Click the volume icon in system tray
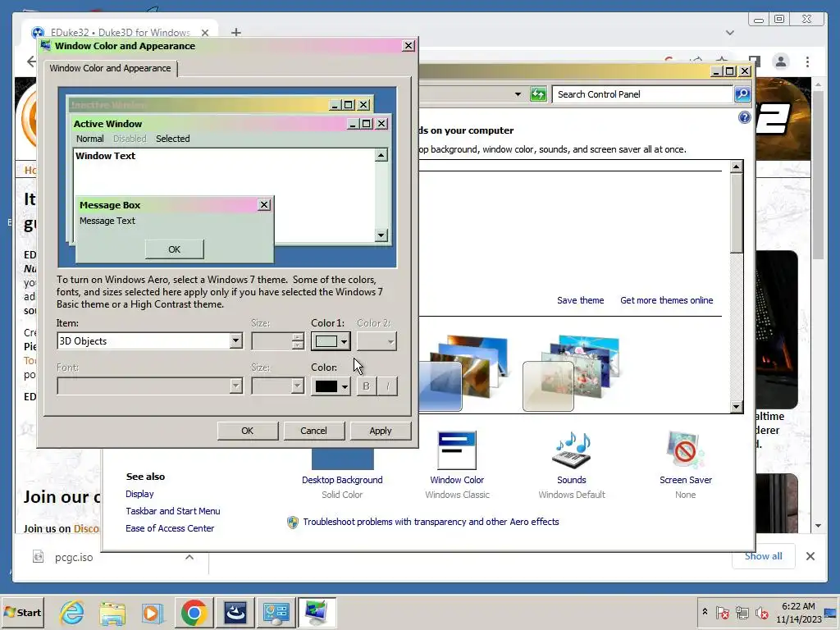Image resolution: width=840 pixels, height=630 pixels. click(761, 612)
